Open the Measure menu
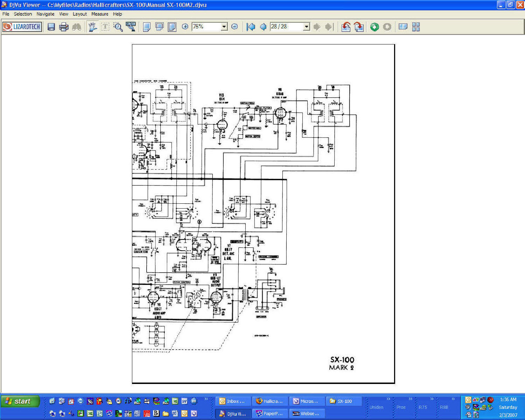 [100, 14]
